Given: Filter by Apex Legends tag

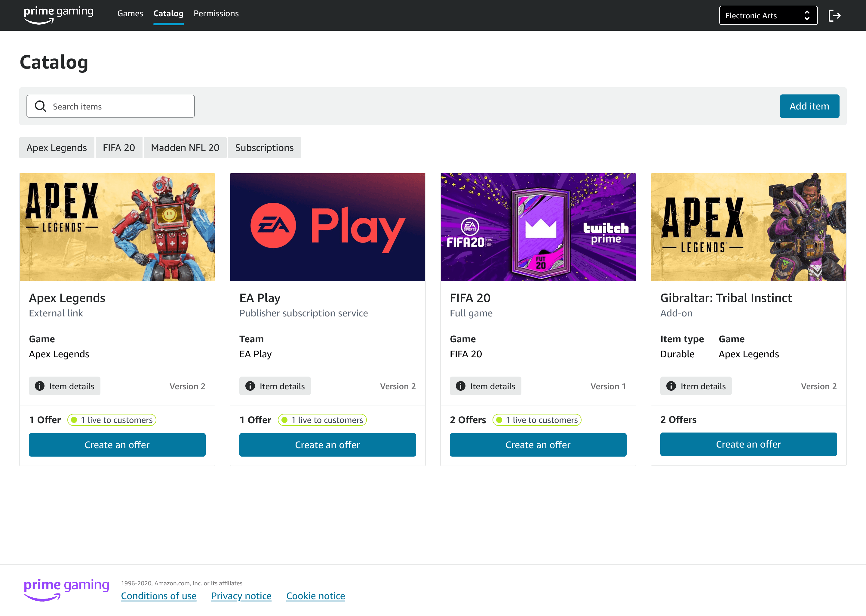Looking at the screenshot, I should [57, 148].
